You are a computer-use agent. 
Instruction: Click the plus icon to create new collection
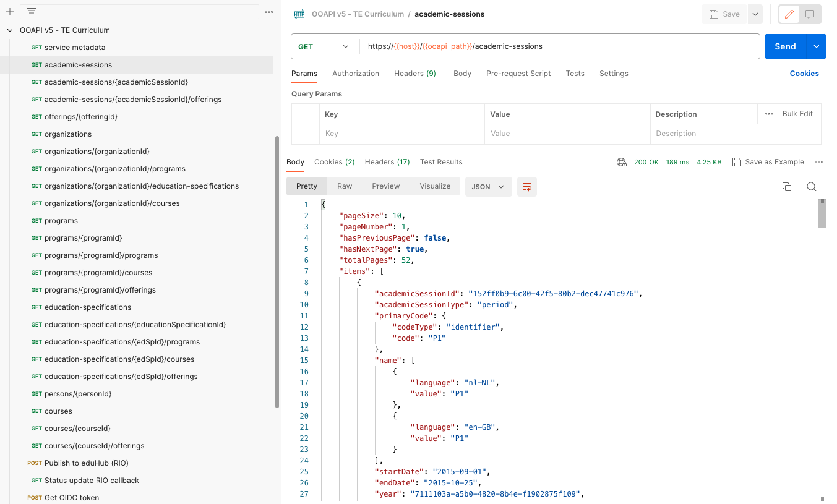(x=10, y=12)
